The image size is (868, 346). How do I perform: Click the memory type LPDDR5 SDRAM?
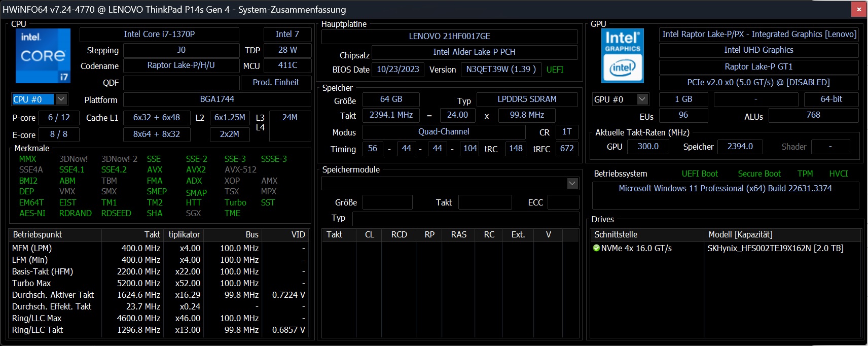pos(527,99)
